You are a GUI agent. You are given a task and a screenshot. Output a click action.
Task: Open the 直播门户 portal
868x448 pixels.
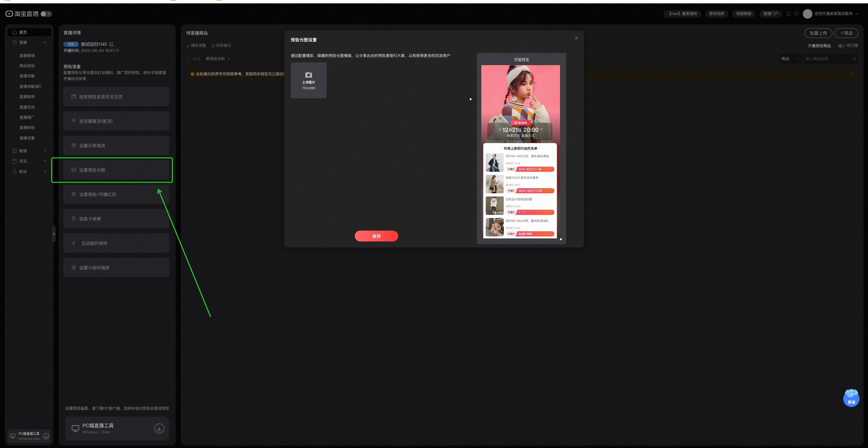[x=771, y=14]
